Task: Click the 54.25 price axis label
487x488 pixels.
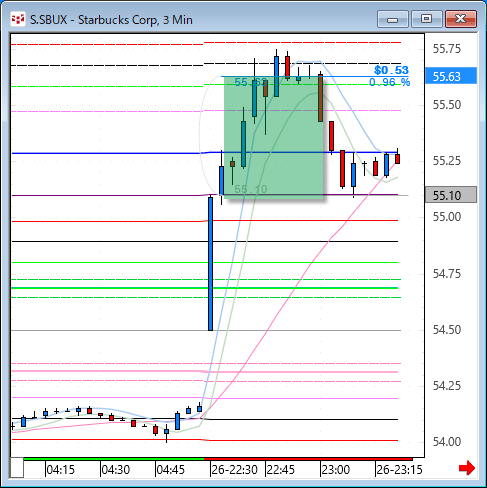Action: (x=447, y=386)
